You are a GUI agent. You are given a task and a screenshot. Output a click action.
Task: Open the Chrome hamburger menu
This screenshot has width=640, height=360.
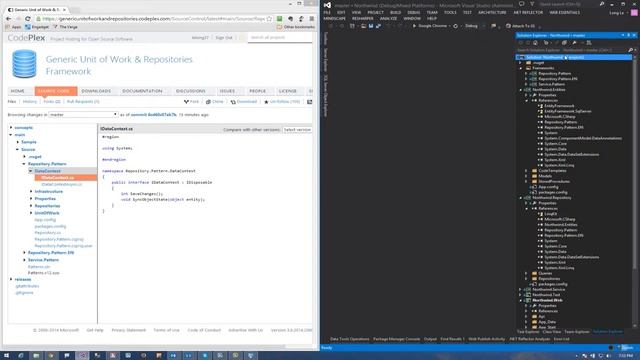pos(311,19)
